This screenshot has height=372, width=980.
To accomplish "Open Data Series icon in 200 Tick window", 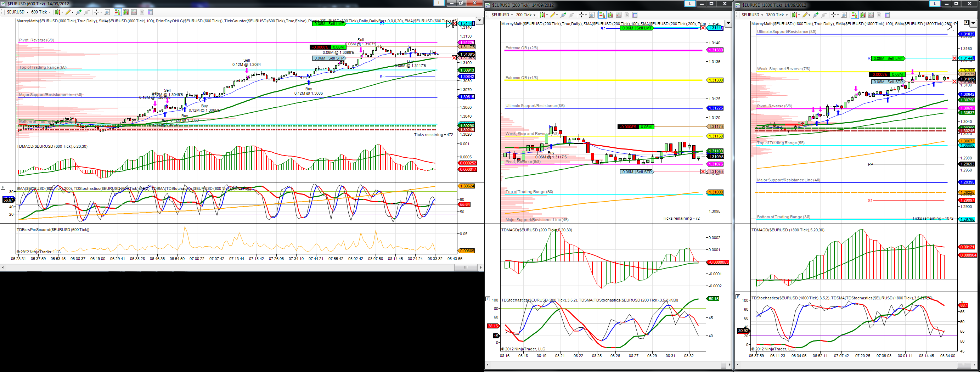I will pyautogui.click(x=610, y=15).
